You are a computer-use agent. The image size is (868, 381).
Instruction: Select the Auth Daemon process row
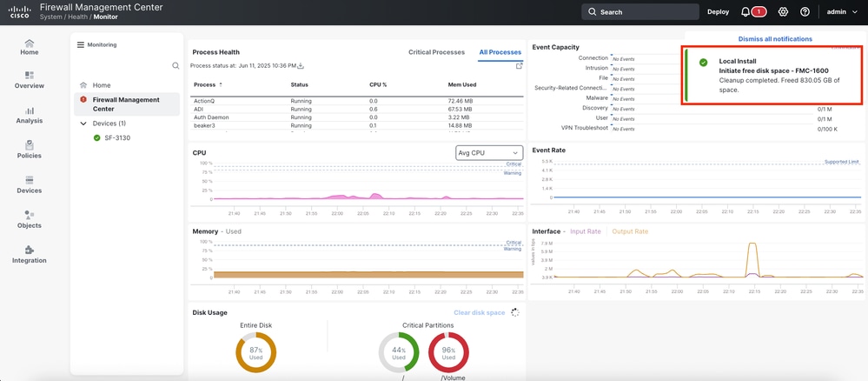point(358,117)
